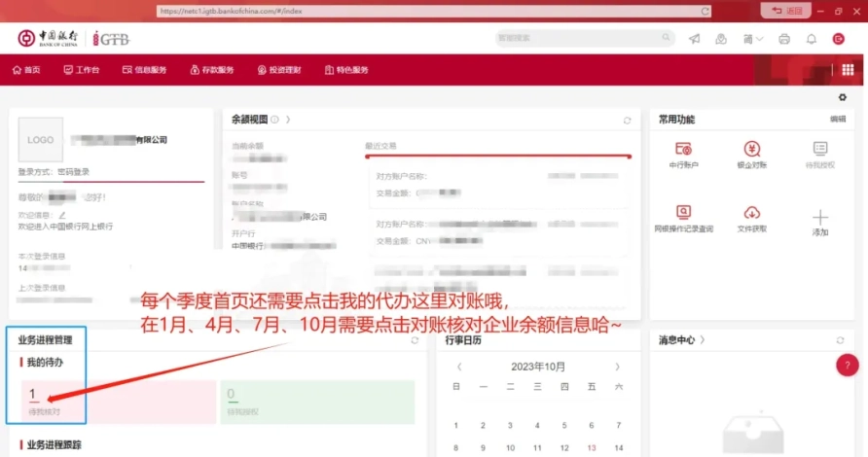This screenshot has width=868, height=457.
Task: Open the grid apps menu icon
Action: [848, 70]
